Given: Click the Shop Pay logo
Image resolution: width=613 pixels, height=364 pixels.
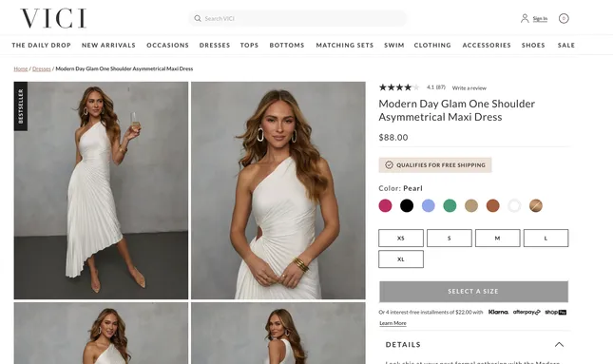Looking at the screenshot, I should click(x=556, y=312).
